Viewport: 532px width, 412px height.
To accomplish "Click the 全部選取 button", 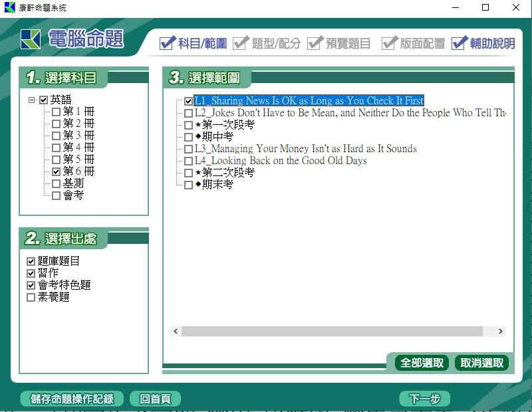I will [422, 363].
